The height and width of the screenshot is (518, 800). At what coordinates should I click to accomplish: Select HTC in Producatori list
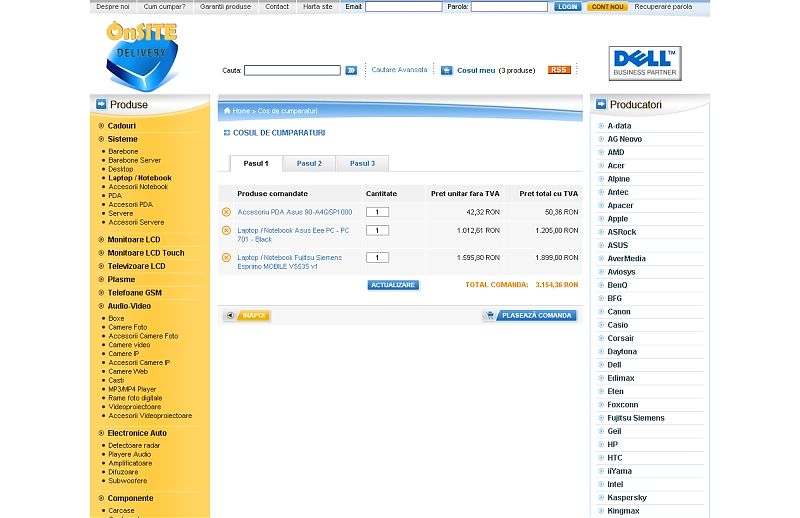pyautogui.click(x=615, y=458)
